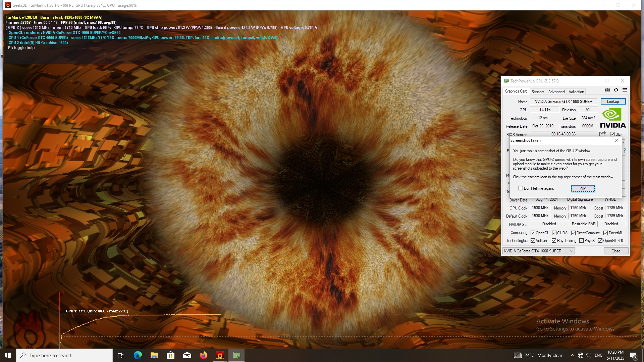644x362 pixels.
Task: Open Firefox from the taskbar
Action: click(x=204, y=355)
